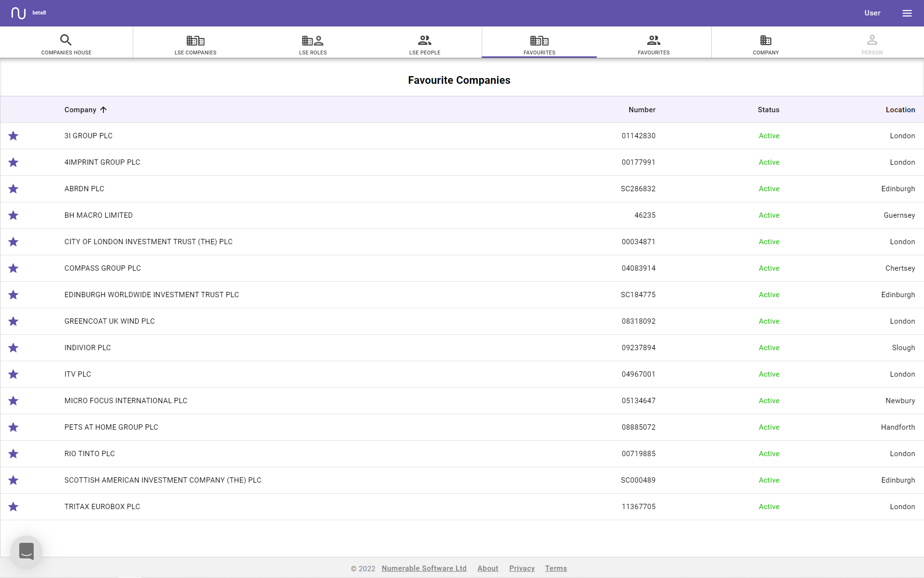
Task: Open SCOTTISH AMERICAN INVESTMENT COMPANY (THE) PLC
Action: point(163,480)
